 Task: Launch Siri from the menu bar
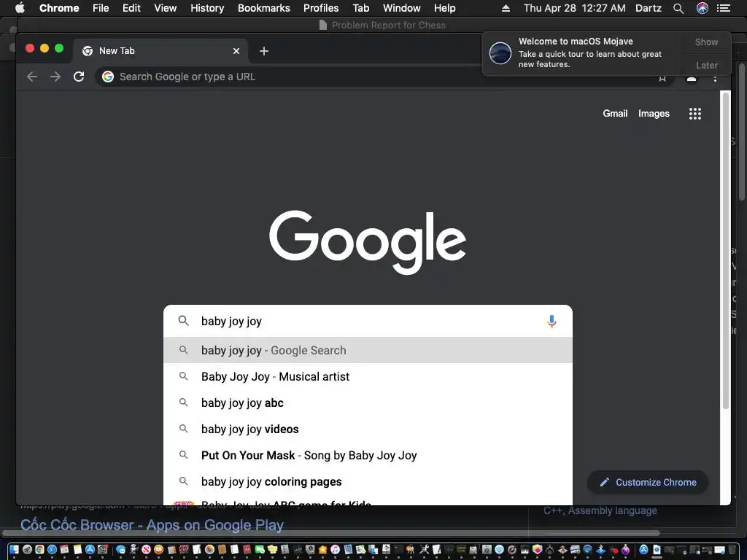(703, 8)
